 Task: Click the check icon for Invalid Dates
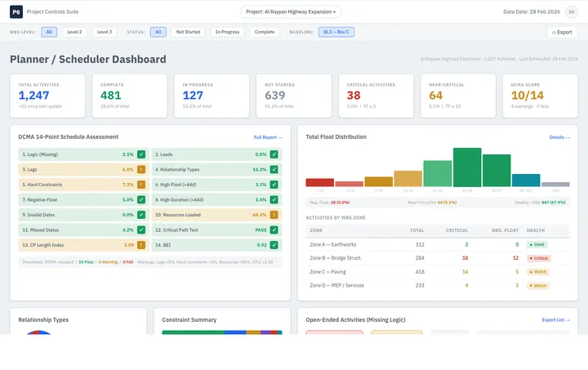coord(141,215)
